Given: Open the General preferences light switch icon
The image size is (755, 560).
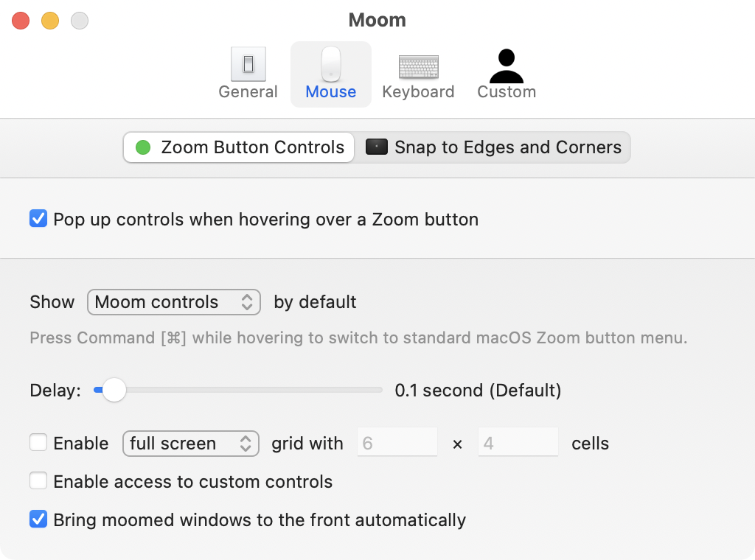Looking at the screenshot, I should coord(248,65).
